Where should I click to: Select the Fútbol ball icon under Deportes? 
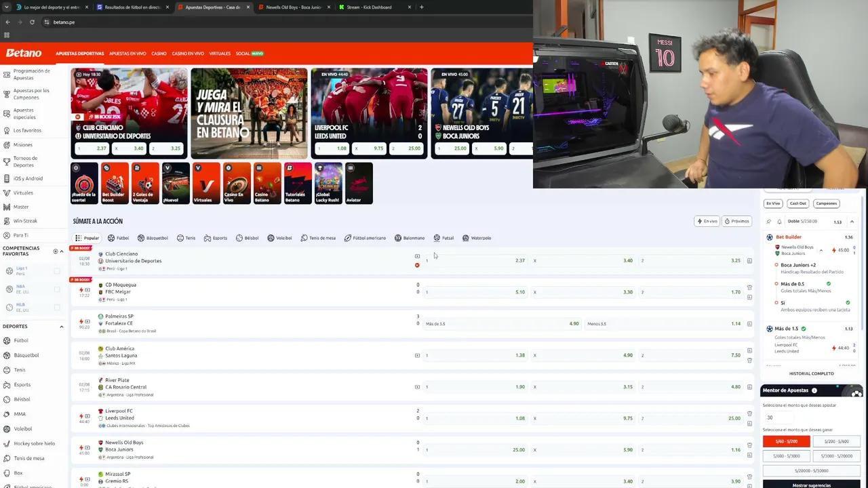[x=6, y=340]
